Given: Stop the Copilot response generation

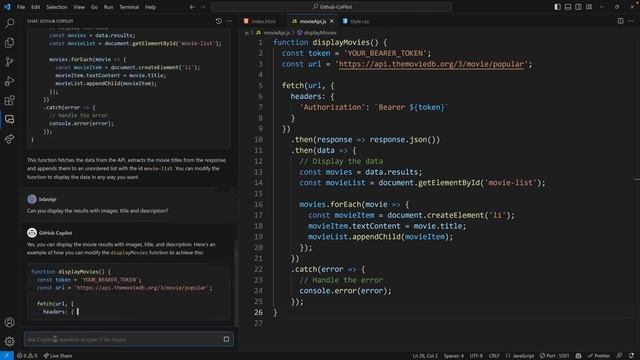Looking at the screenshot, I should (x=226, y=339).
